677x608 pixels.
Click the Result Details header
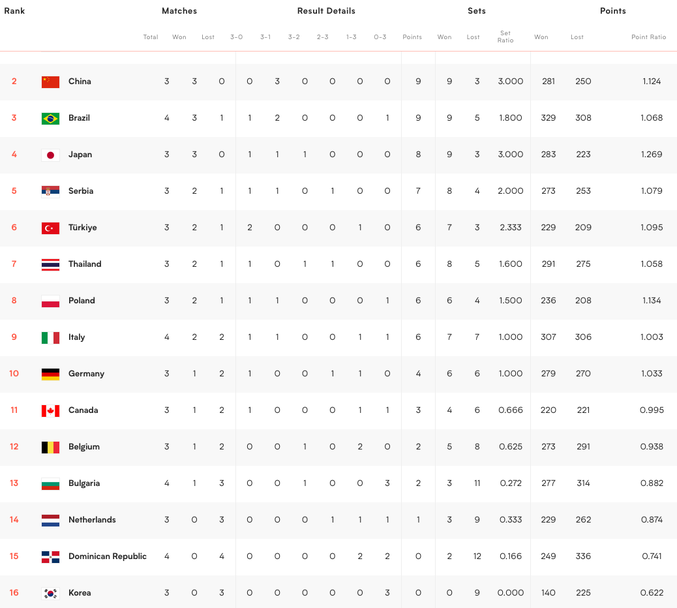[326, 11]
